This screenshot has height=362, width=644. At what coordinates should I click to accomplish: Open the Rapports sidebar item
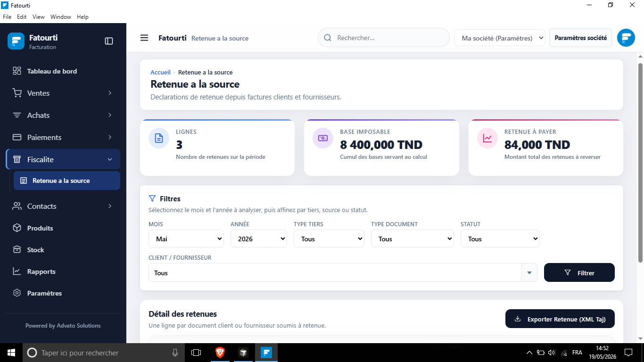tap(63, 271)
